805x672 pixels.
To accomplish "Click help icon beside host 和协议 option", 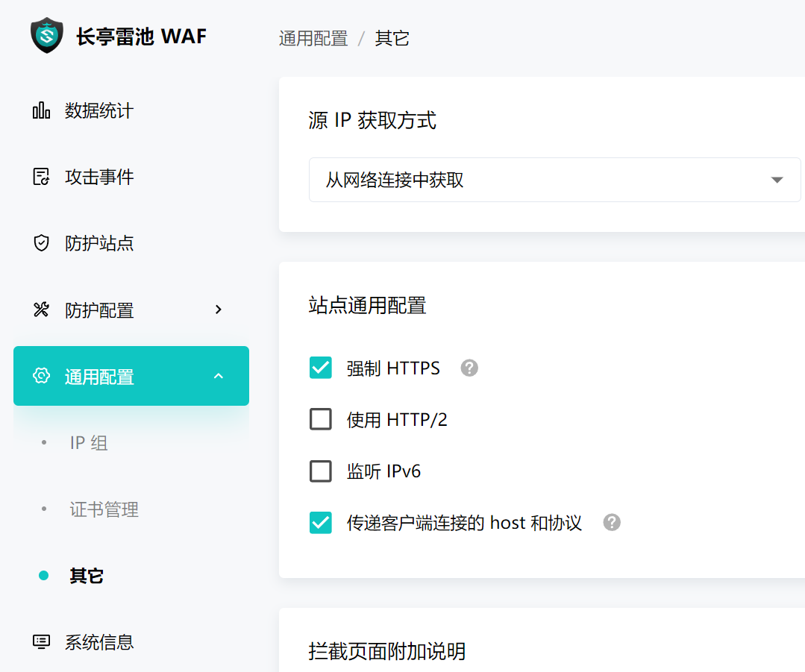I will (612, 523).
